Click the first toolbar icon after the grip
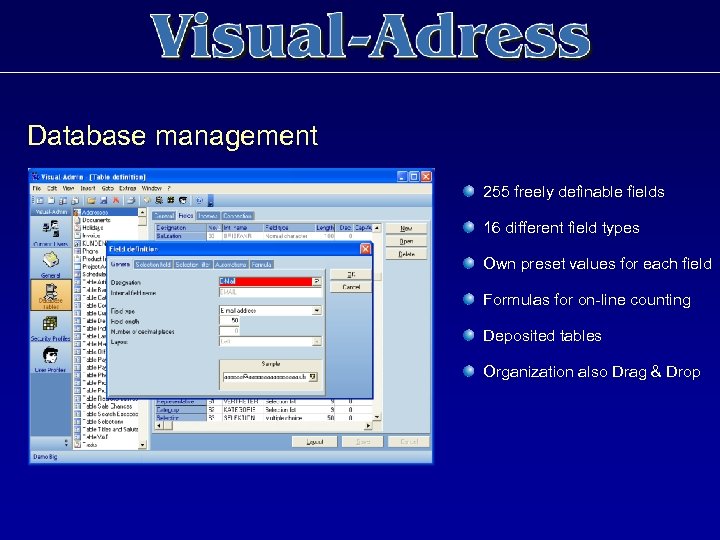Screen dimensions: 720x540 (40, 200)
